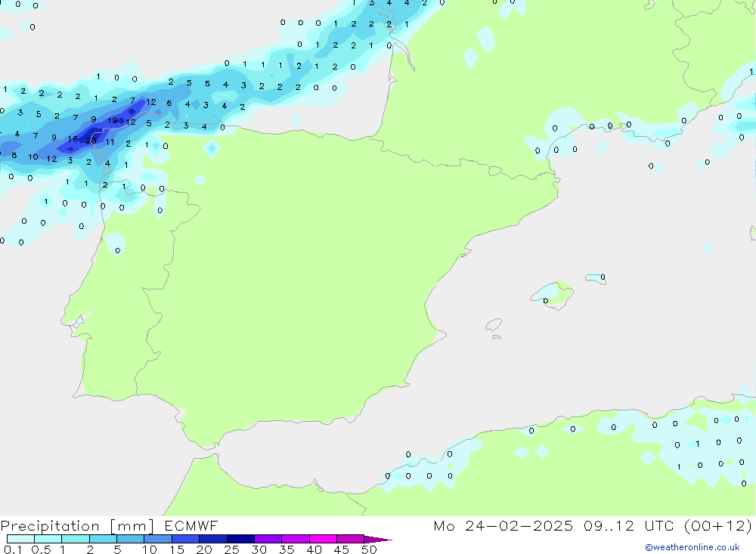Click the "25" legend scale label
The width and height of the screenshot is (756, 554).
coord(231,549)
